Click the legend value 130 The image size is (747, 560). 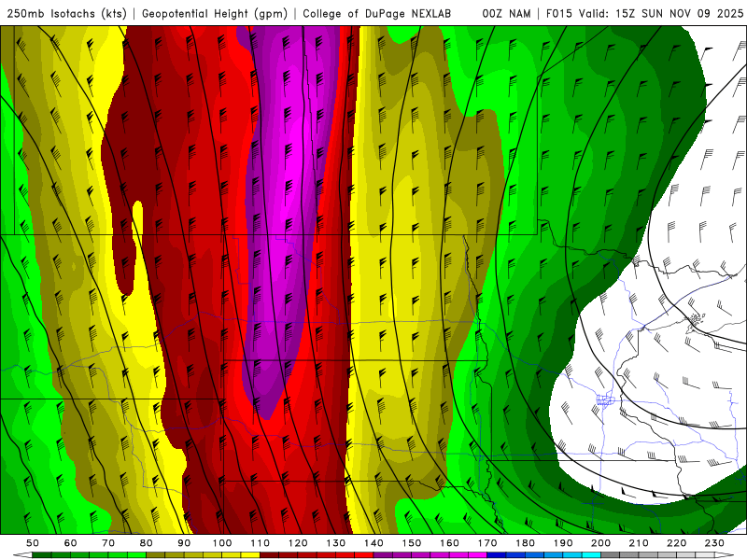tap(336, 543)
